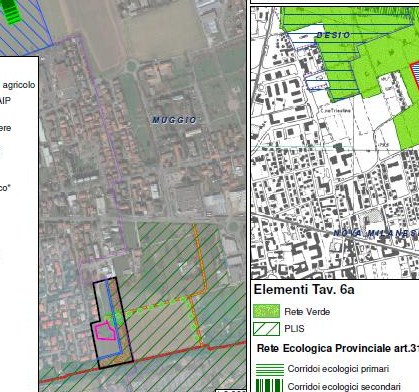Click the PLIS hatched legend symbol
This screenshot has width=419, height=392.
[266, 329]
